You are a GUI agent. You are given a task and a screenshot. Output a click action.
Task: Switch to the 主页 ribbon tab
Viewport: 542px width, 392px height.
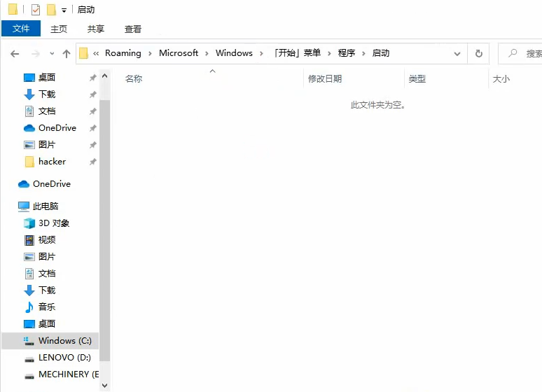coord(59,29)
